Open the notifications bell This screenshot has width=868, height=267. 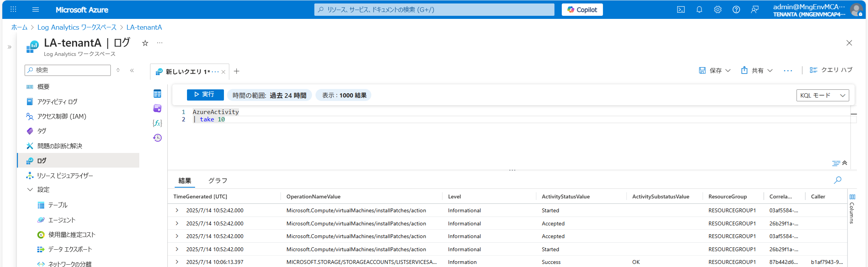[699, 10]
